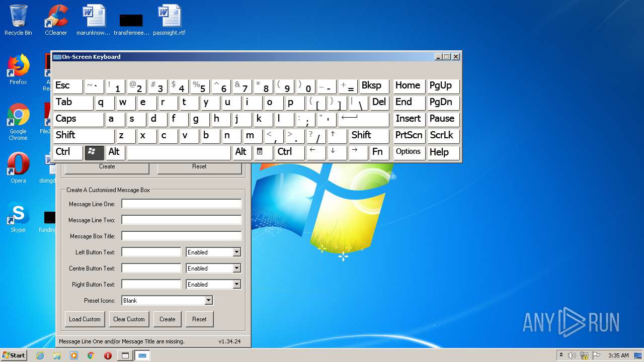The image size is (644, 362).
Task: Click the Windows logo key on keyboard
Action: (94, 152)
